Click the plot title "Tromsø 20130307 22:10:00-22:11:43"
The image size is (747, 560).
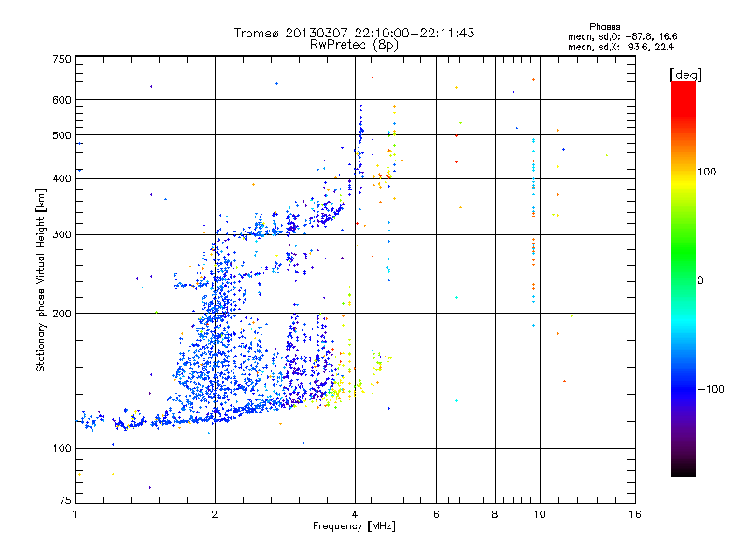354,33
